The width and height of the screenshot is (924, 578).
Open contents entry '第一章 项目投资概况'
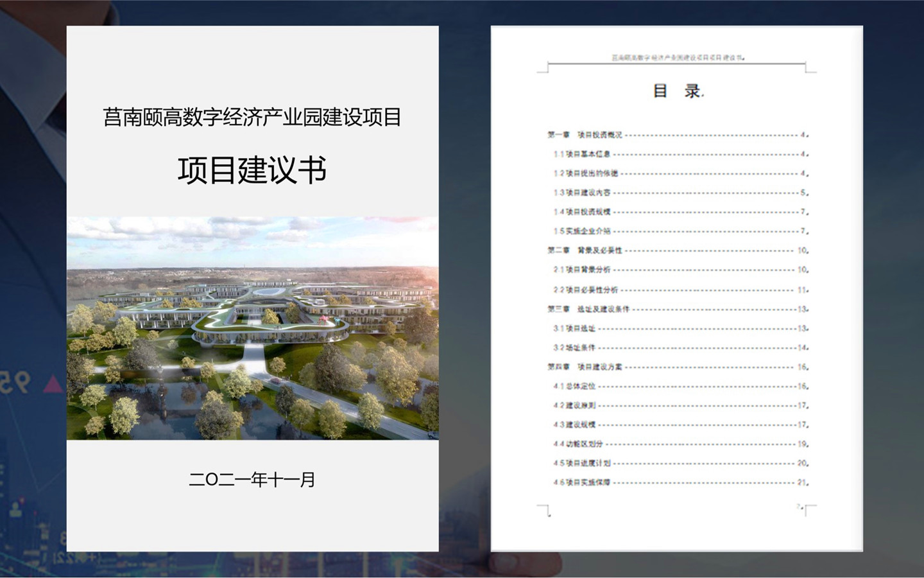pyautogui.click(x=678, y=135)
